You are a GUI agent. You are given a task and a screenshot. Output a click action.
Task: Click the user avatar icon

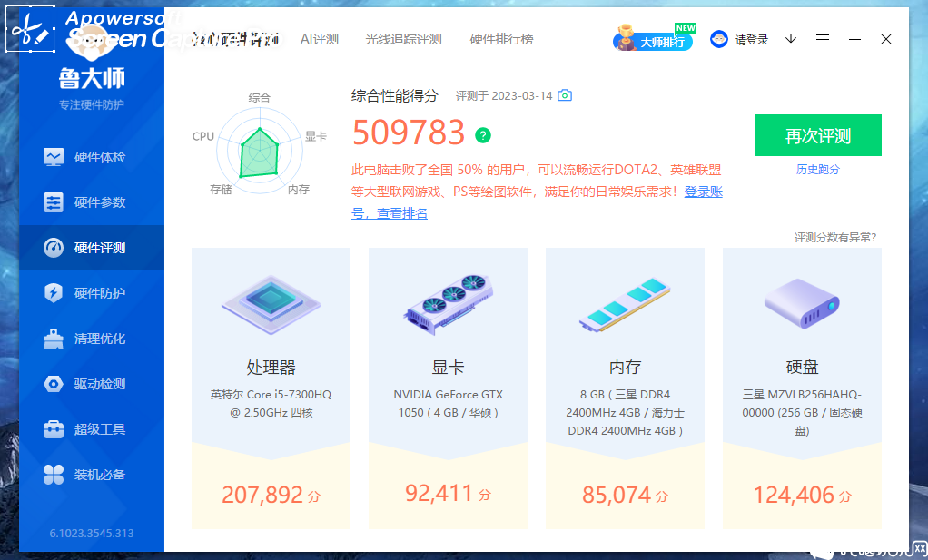click(719, 39)
